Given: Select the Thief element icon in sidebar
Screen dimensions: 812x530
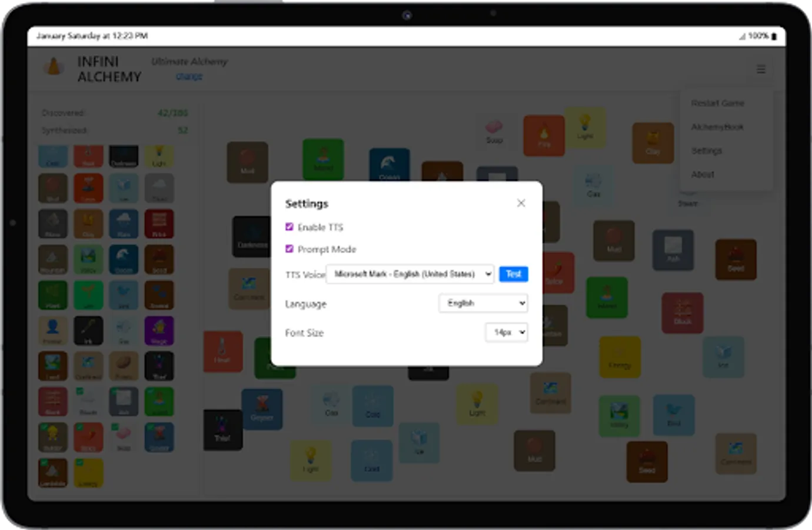Looking at the screenshot, I should [x=159, y=366].
